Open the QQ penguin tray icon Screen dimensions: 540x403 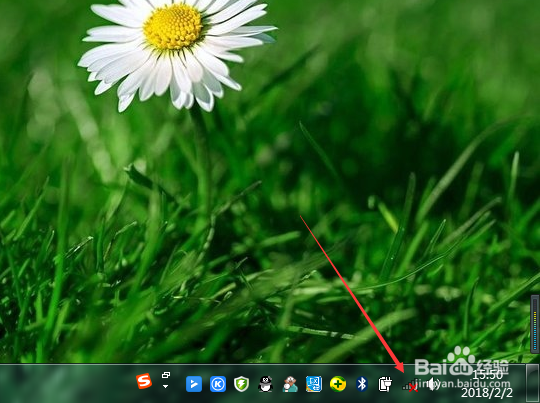[x=266, y=384]
